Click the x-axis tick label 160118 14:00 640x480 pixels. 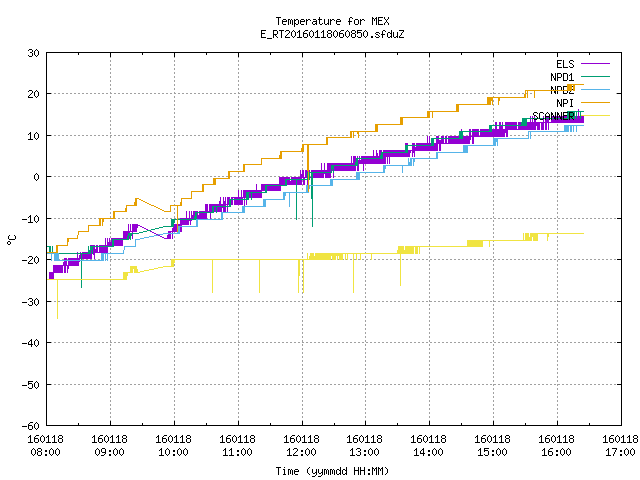pos(429,446)
